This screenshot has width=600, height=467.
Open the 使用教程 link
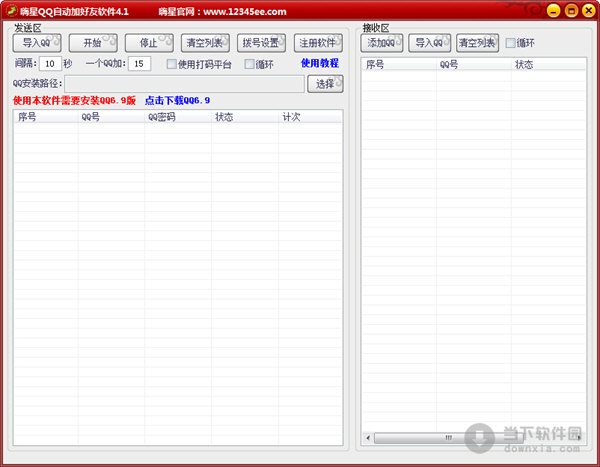(320, 63)
